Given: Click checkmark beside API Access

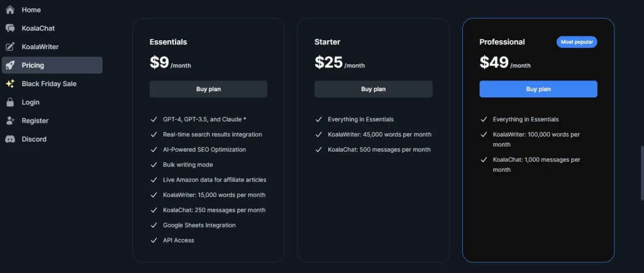Looking at the screenshot, I should point(154,240).
